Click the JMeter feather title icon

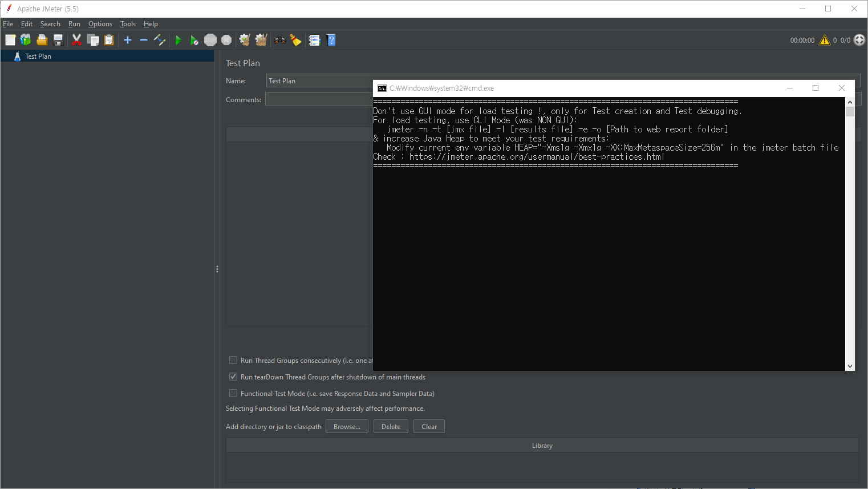(x=9, y=9)
